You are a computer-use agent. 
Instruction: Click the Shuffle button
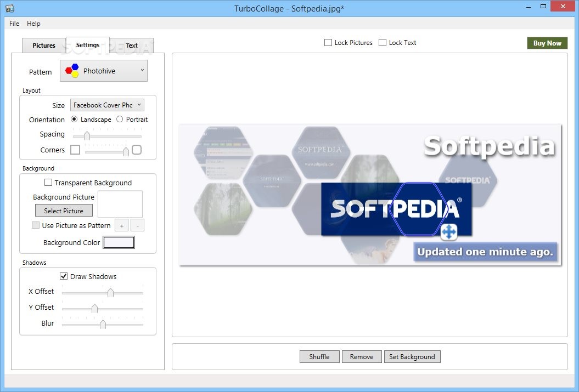[319, 356]
